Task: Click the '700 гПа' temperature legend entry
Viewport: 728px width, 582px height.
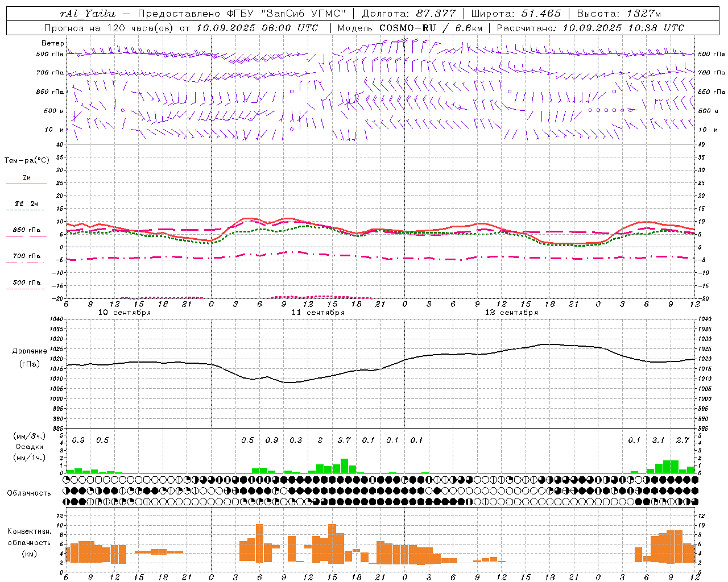Action: 27,256
